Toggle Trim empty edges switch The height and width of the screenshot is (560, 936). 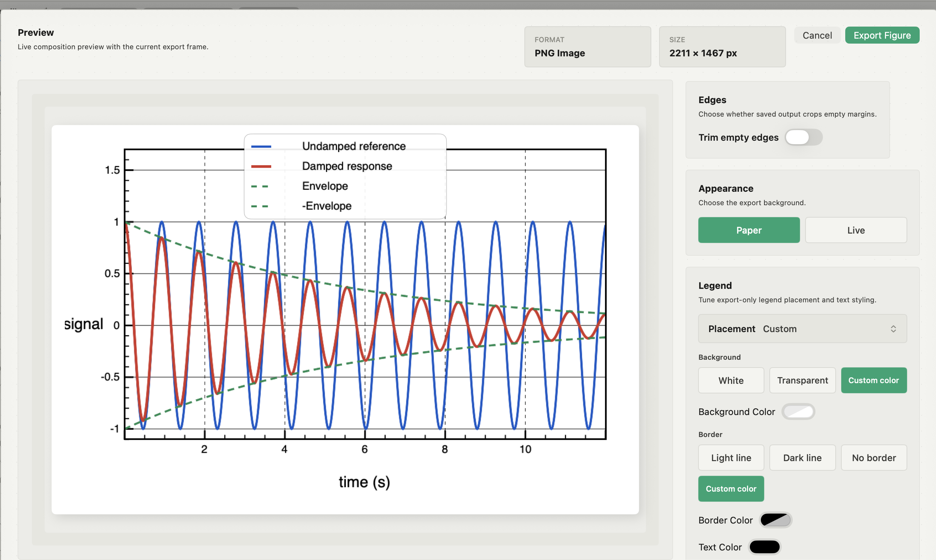tap(803, 137)
